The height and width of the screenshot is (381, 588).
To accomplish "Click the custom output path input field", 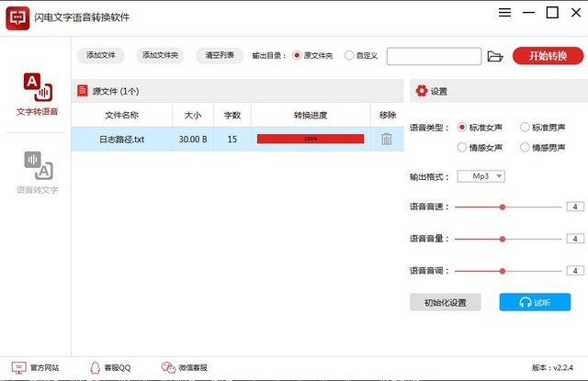I will 434,56.
